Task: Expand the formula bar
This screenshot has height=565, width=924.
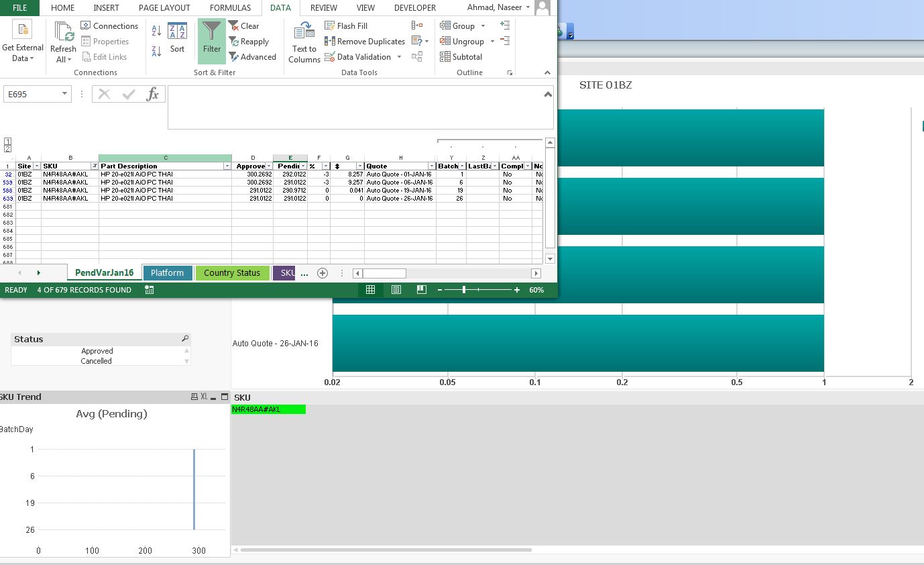Action: [x=548, y=95]
